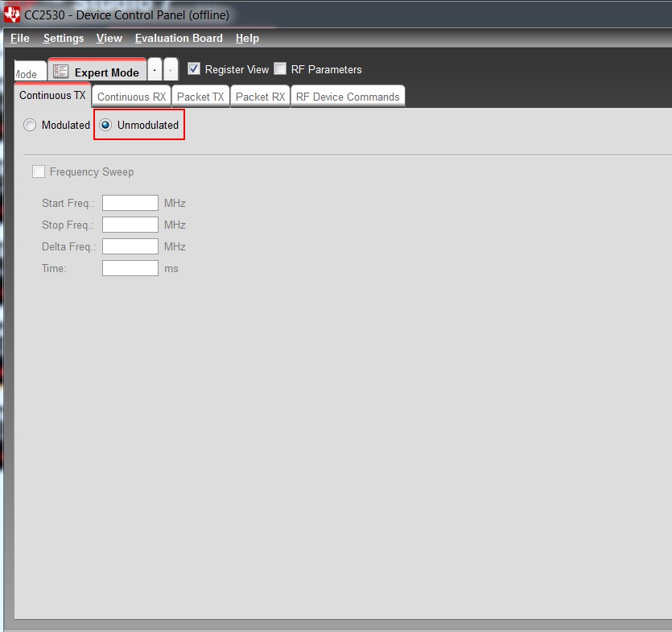Open the Help menu
Screen dimensions: 672x632
247,38
